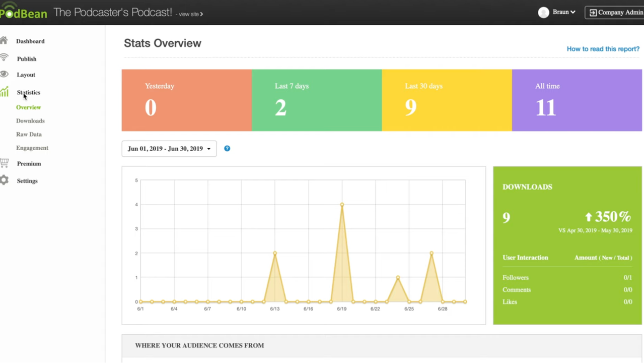
Task: Click the Dashboard home icon
Action: tap(4, 41)
